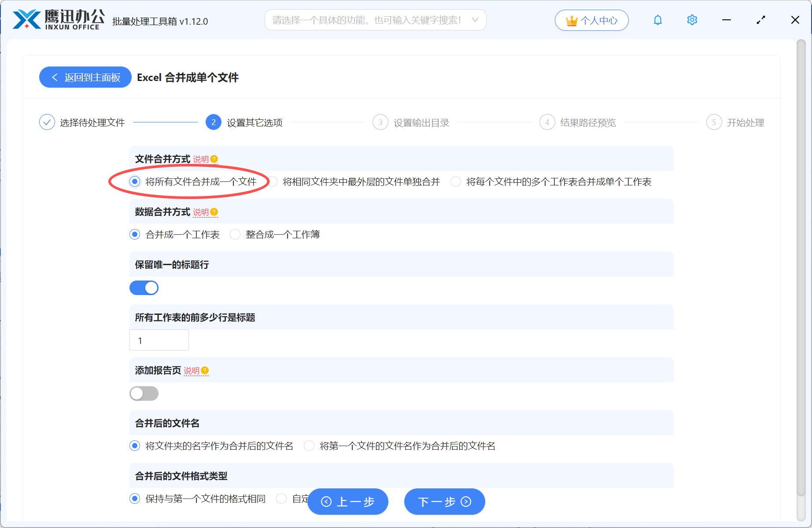Screen dimensions: 812x528
Task: Click the header rows input field
Action: pyautogui.click(x=159, y=340)
